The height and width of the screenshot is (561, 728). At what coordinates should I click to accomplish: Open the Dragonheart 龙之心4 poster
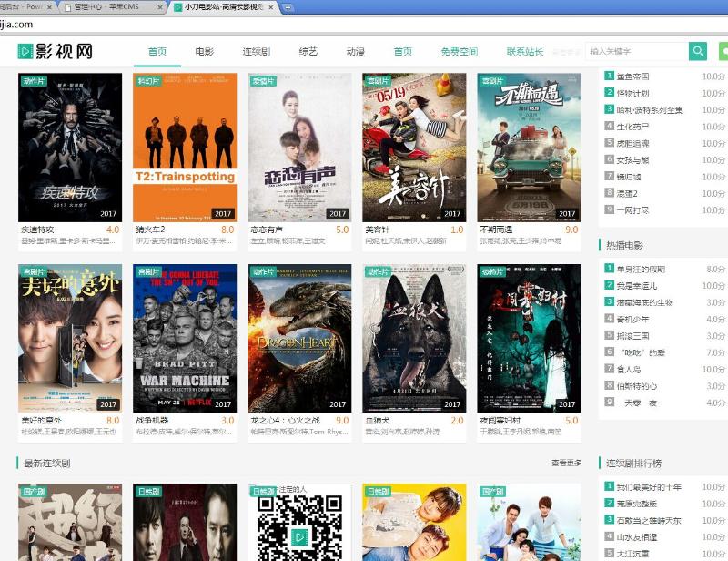(299, 338)
